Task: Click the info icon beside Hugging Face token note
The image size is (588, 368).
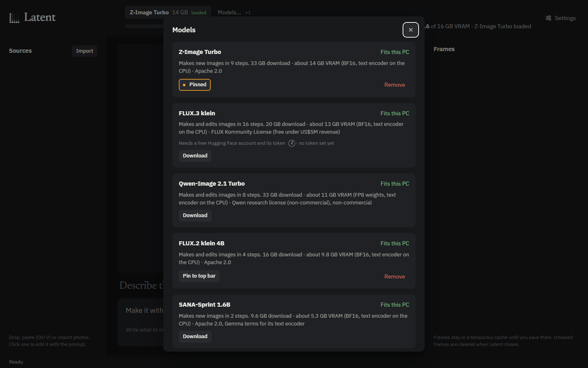Action: point(292,143)
